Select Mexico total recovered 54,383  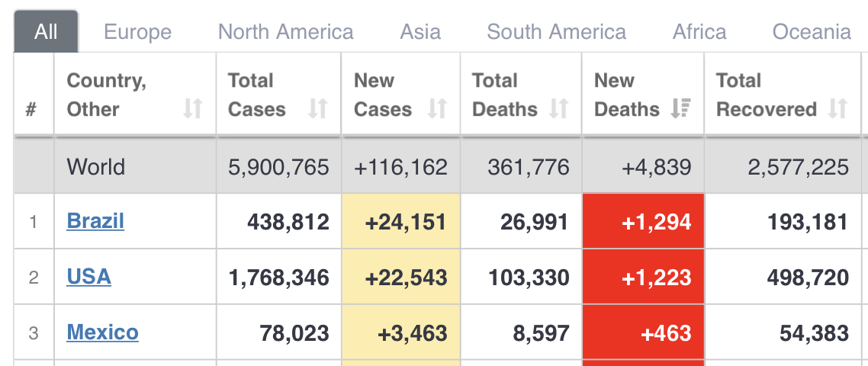coord(814,332)
